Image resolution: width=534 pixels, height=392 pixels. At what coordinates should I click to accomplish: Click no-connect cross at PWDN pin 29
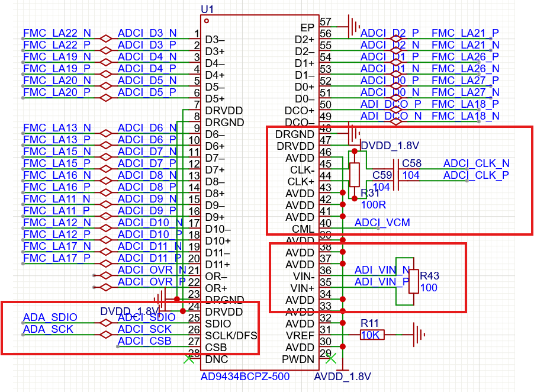coord(331,358)
